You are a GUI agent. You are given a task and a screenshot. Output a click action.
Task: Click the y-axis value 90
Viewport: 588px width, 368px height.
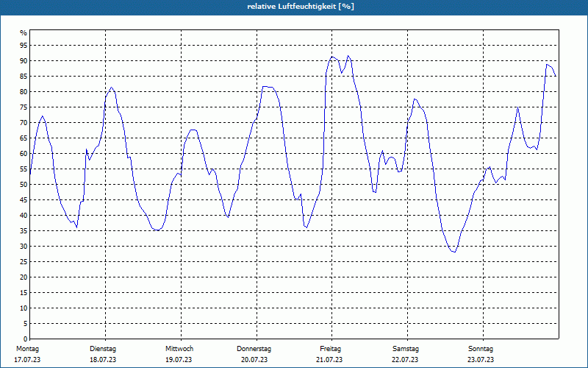(x=24, y=61)
